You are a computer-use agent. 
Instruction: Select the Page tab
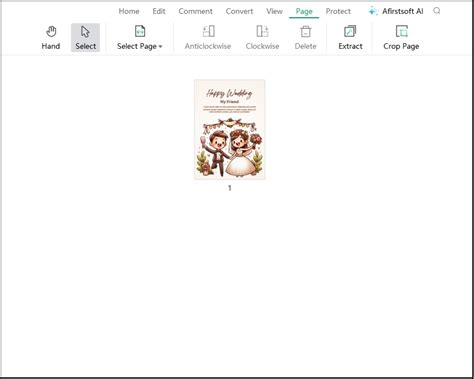(x=304, y=11)
